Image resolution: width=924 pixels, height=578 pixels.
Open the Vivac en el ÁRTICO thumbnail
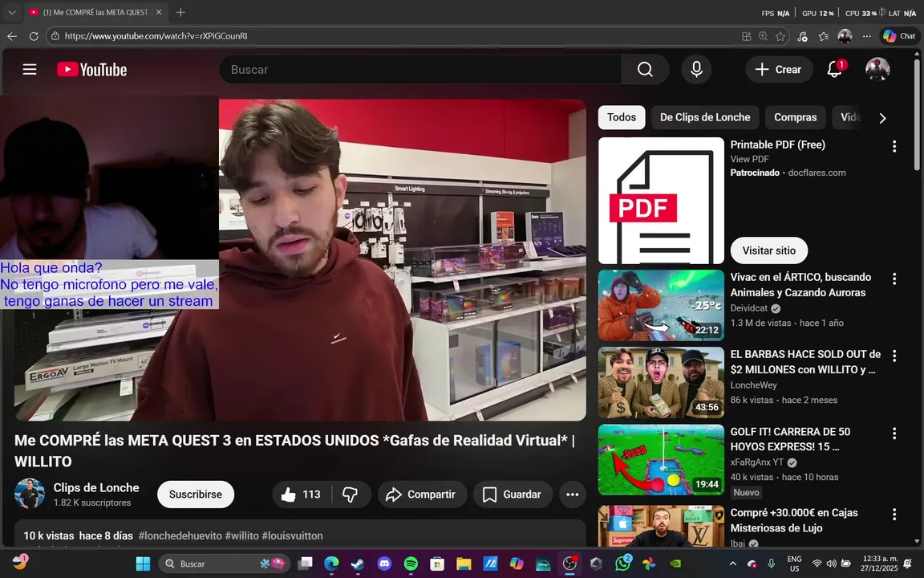[x=661, y=306]
